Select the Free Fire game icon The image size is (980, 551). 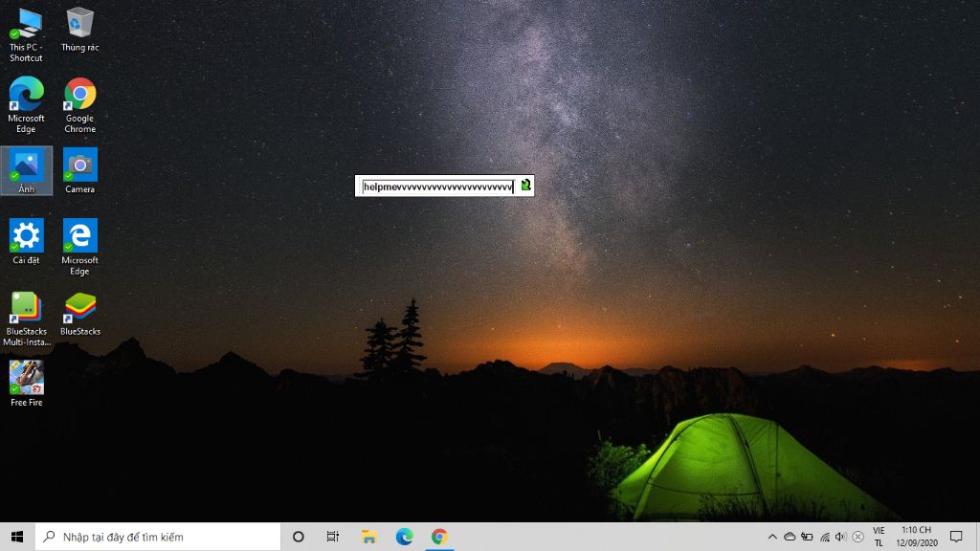26,384
